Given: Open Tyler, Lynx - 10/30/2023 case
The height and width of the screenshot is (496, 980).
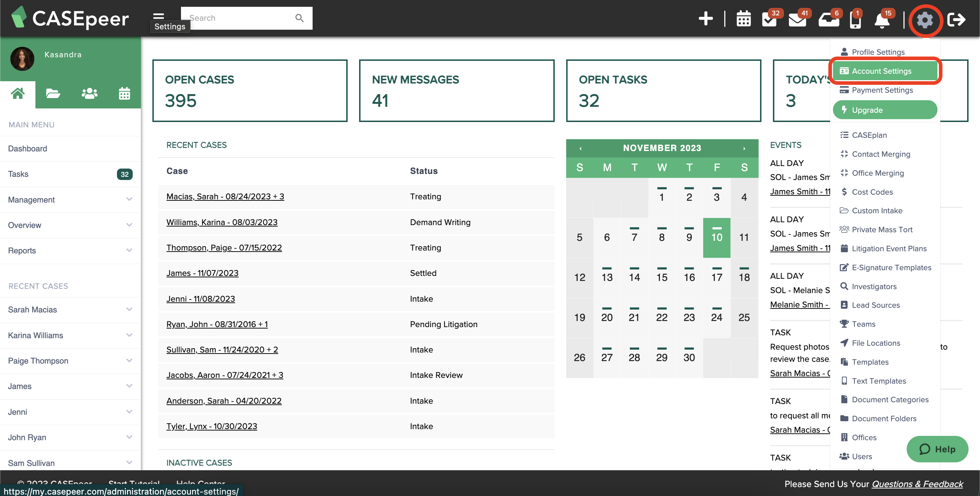Looking at the screenshot, I should pos(211,426).
